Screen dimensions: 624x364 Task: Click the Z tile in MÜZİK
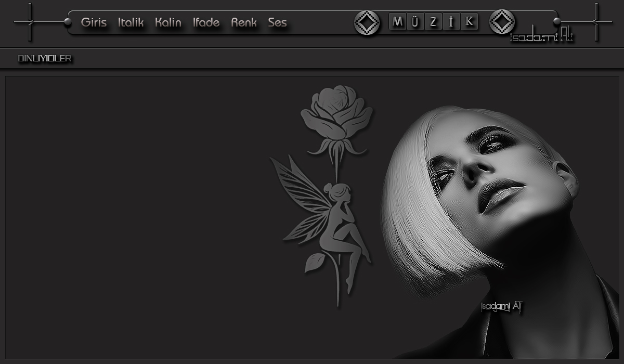coord(433,22)
